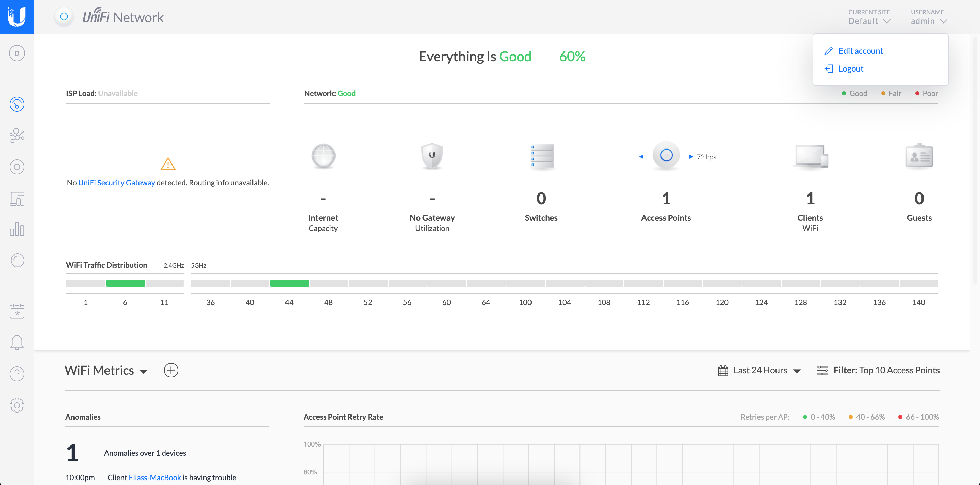
Task: Click the blue circle status icon beside UniFi Network
Action: (64, 17)
